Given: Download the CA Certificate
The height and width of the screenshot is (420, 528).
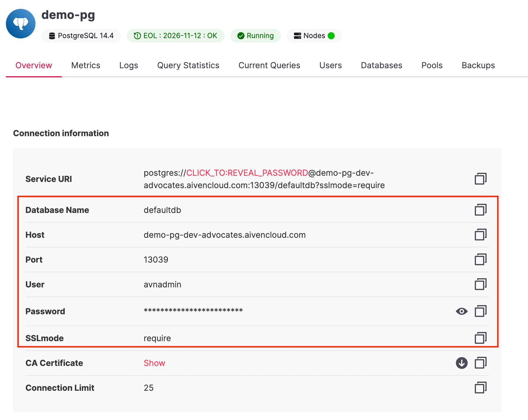Looking at the screenshot, I should (x=461, y=363).
